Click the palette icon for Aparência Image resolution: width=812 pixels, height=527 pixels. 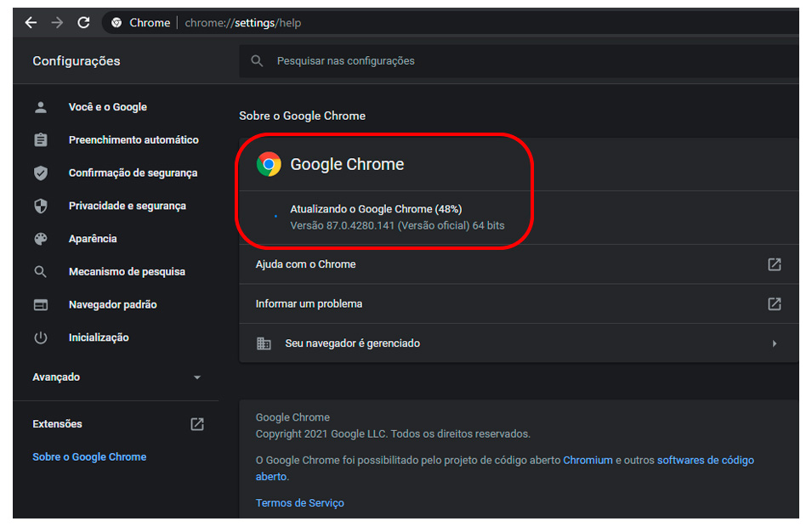click(40, 239)
